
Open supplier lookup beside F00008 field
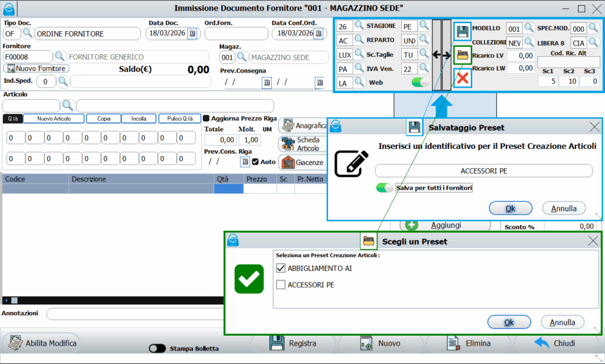coord(60,57)
